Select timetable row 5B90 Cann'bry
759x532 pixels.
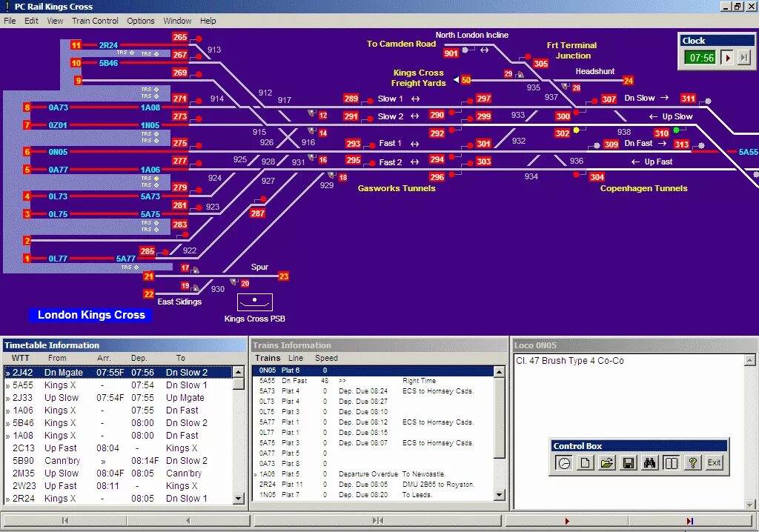pyautogui.click(x=119, y=460)
